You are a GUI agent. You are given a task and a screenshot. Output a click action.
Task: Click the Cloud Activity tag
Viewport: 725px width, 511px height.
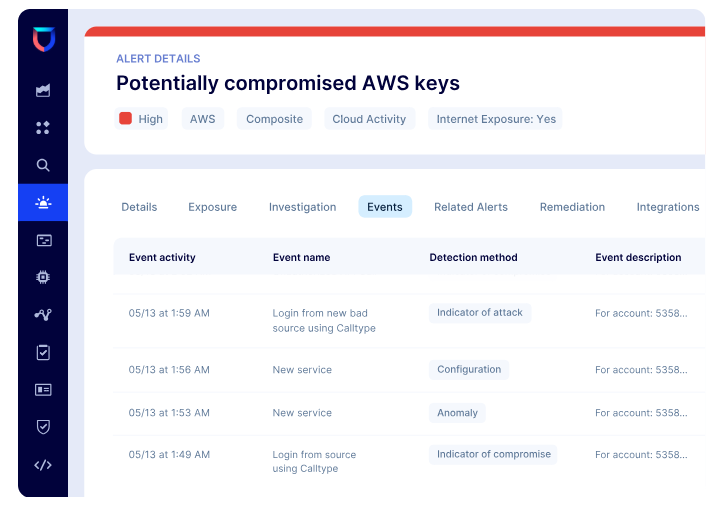(x=369, y=119)
